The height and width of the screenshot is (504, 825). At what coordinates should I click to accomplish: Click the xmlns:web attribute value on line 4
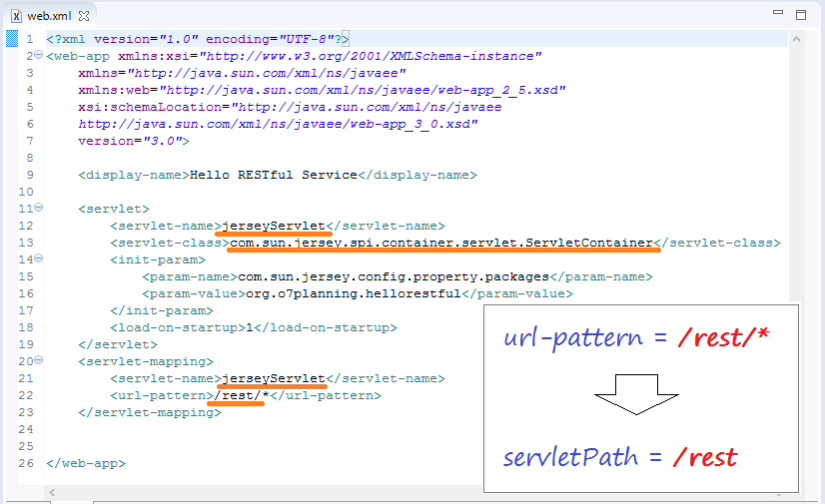363,91
